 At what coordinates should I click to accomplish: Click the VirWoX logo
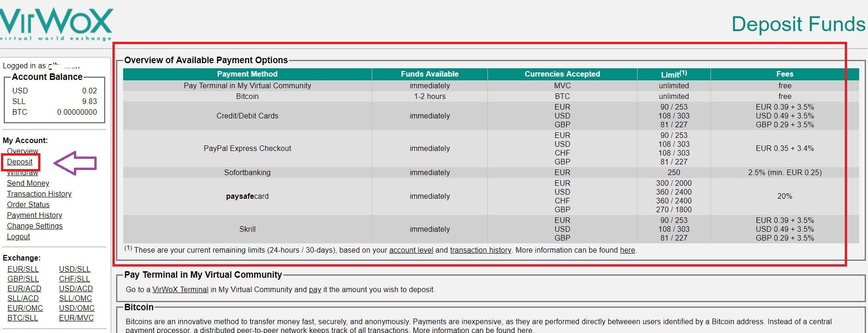[56, 24]
